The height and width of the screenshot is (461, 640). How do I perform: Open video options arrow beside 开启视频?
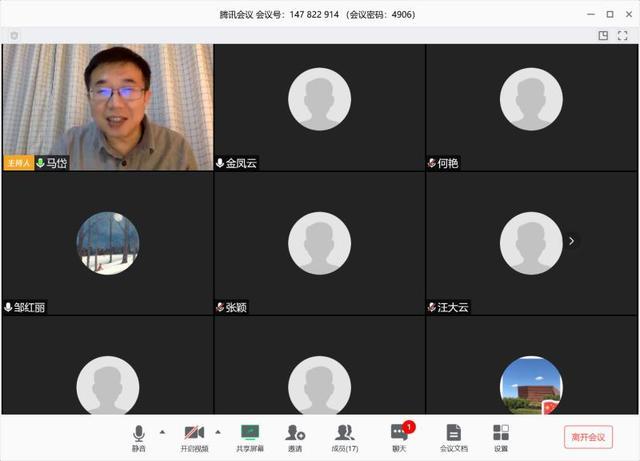218,432
